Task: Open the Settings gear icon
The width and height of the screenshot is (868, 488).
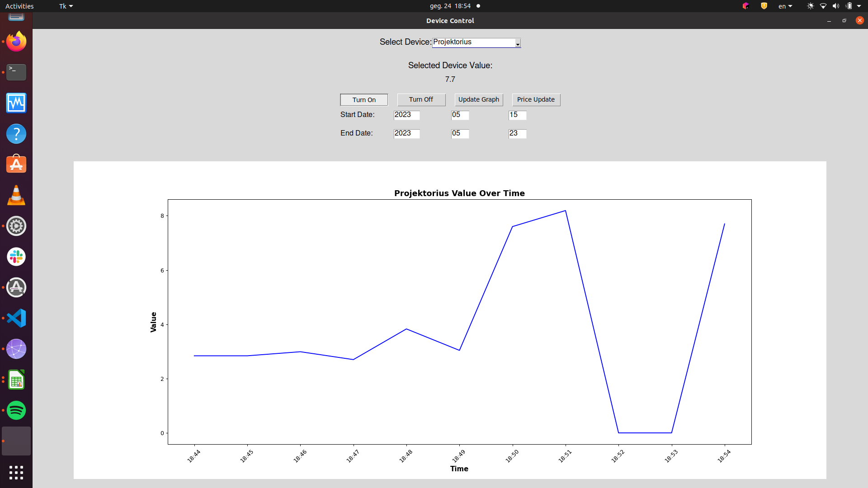Action: point(16,226)
